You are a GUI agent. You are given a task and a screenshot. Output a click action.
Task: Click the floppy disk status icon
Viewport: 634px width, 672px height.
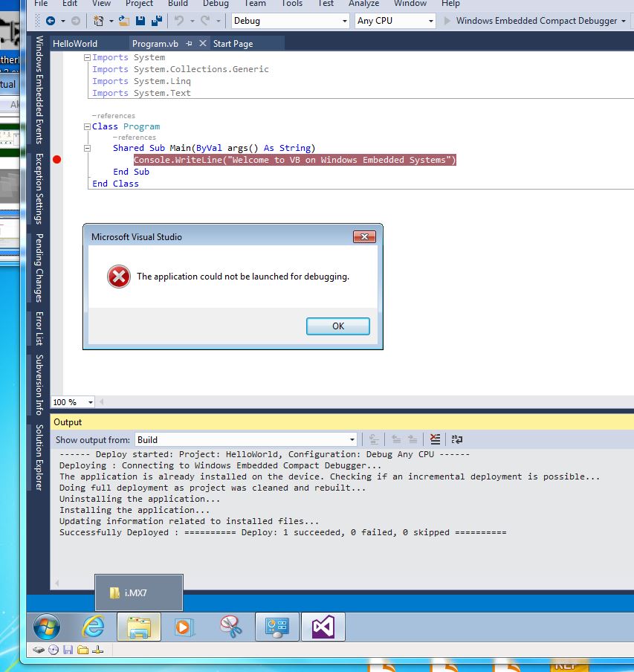(x=68, y=650)
